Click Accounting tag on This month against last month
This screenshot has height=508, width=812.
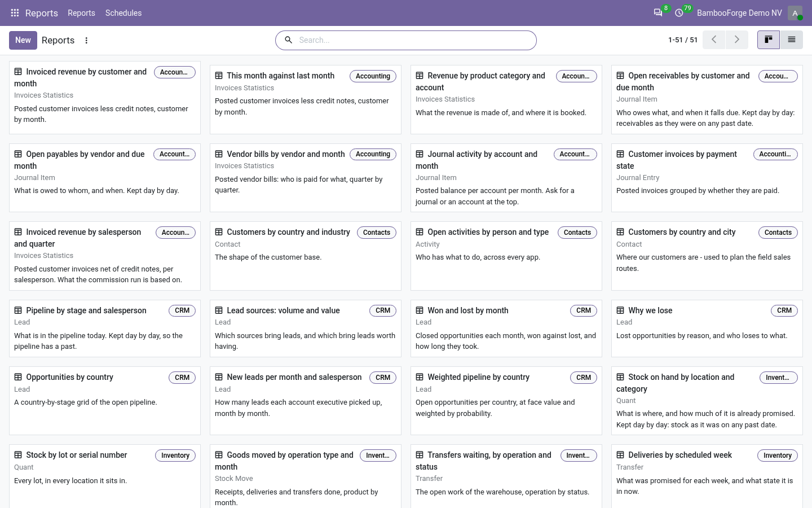tap(373, 76)
